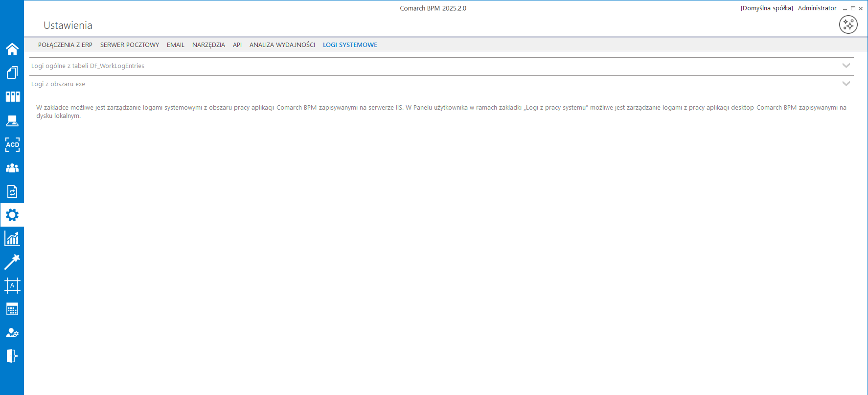This screenshot has width=868, height=395.
Task: Open the text template frame icon
Action: pyautogui.click(x=12, y=285)
